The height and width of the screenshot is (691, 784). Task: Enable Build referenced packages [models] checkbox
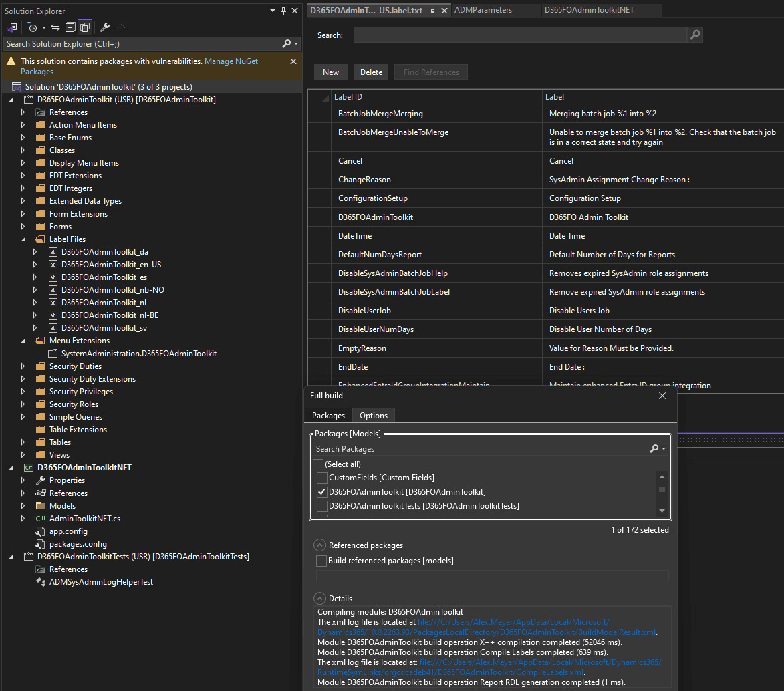pos(321,561)
